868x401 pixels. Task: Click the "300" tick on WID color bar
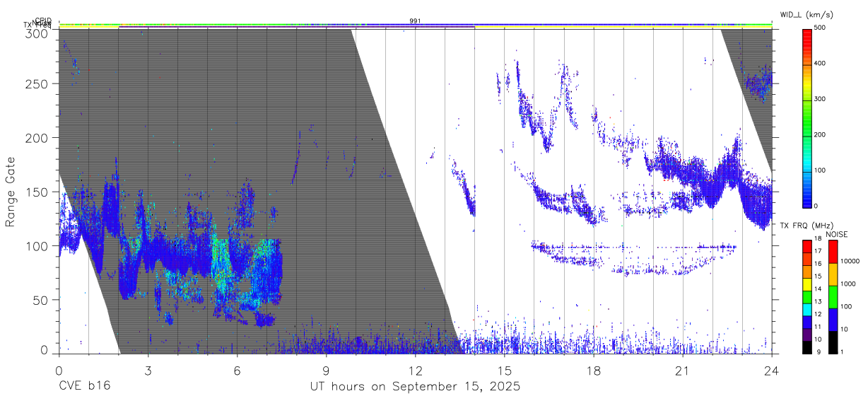pos(820,100)
